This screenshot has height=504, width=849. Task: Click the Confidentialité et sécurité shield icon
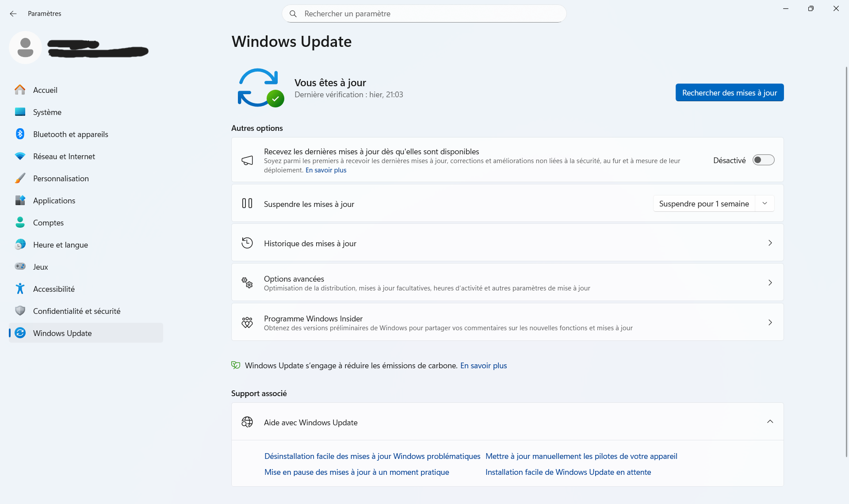tap(20, 311)
